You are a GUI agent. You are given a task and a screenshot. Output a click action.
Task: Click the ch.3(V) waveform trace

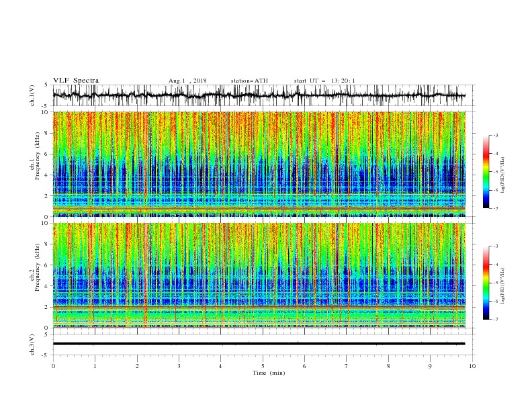259,344
